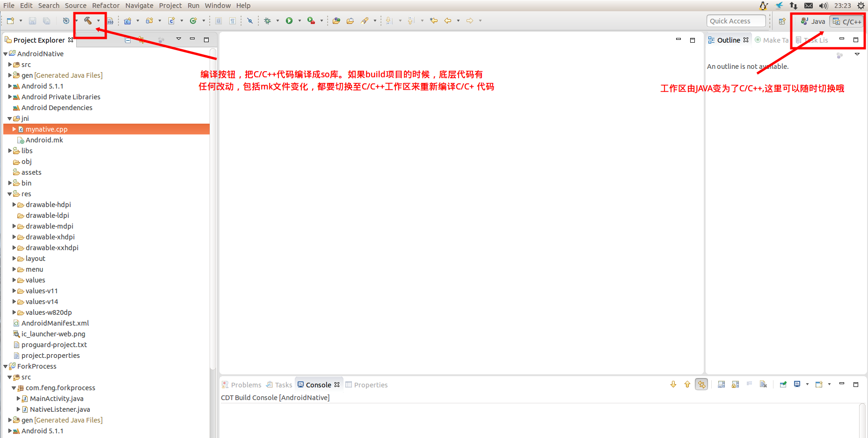Open the Refactor menu
Viewport: 868px width, 438px height.
106,6
